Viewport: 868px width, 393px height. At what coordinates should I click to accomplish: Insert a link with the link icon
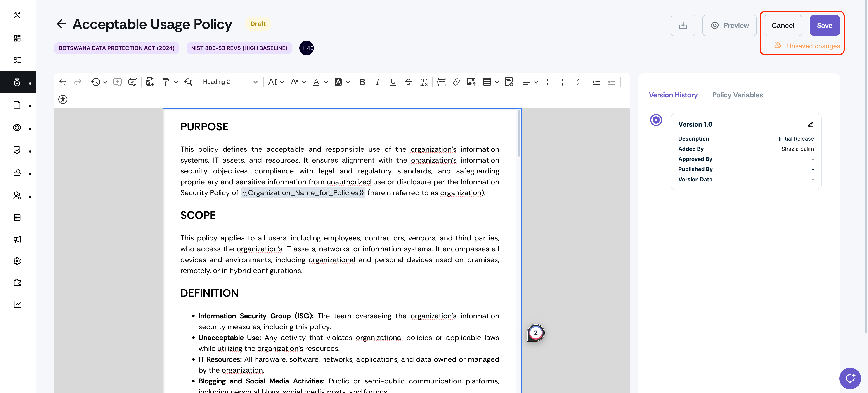[456, 82]
